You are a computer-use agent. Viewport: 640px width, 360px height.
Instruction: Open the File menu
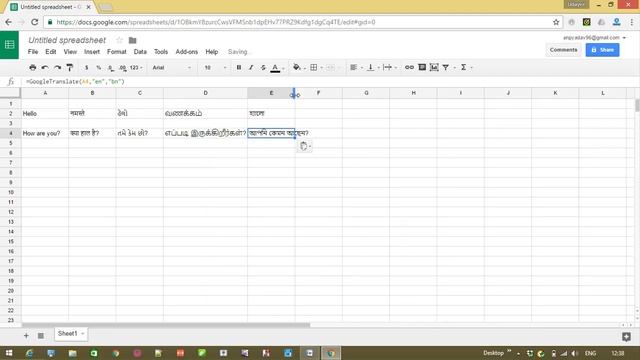(33, 52)
